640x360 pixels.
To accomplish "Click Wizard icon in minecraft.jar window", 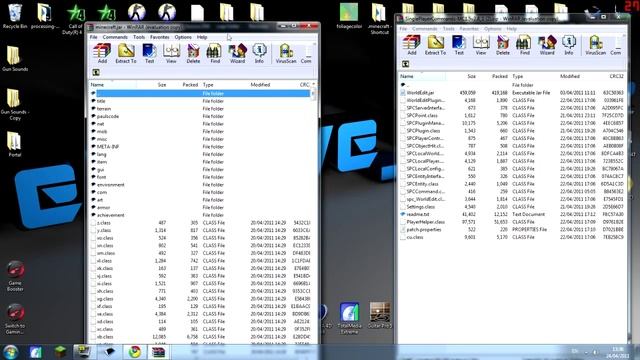I will tap(237, 53).
